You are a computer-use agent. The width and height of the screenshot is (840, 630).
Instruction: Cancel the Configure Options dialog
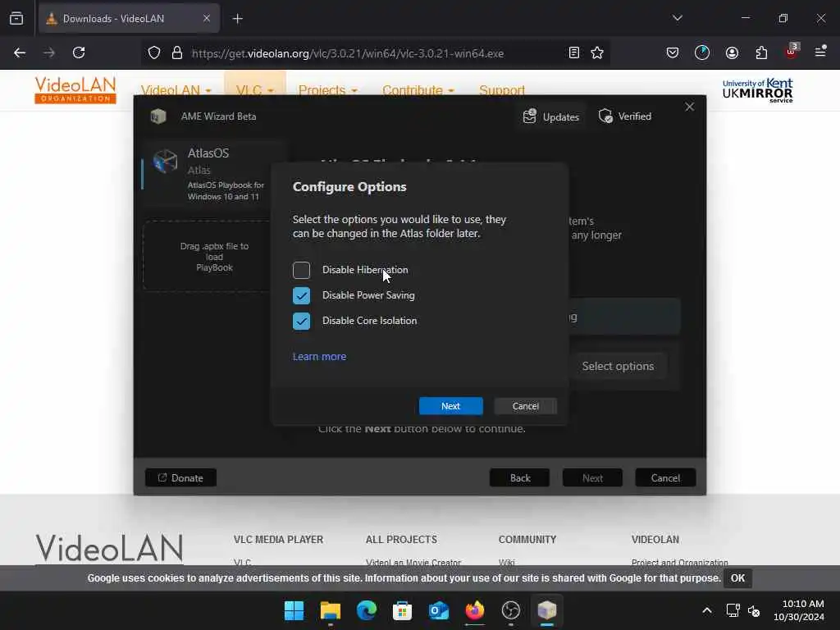click(x=525, y=406)
